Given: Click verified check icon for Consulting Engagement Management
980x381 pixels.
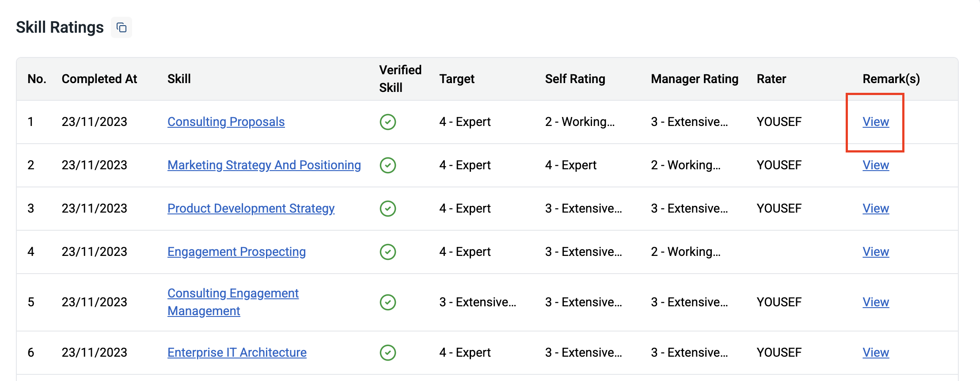Looking at the screenshot, I should click(387, 302).
